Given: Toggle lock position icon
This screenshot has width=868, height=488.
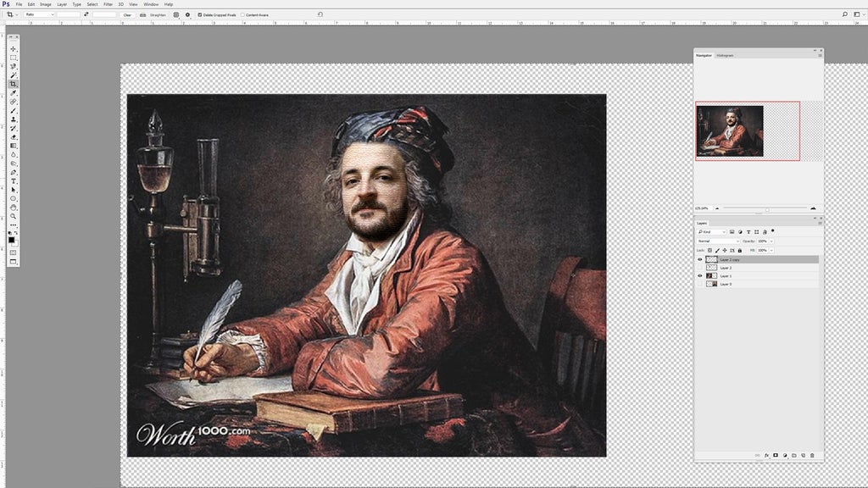Looking at the screenshot, I should [725, 250].
